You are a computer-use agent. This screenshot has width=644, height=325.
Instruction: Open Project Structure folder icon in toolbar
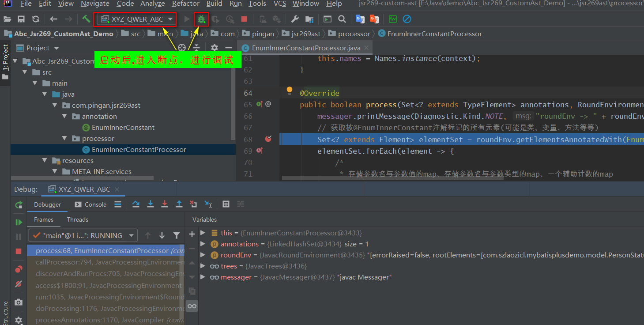click(309, 19)
